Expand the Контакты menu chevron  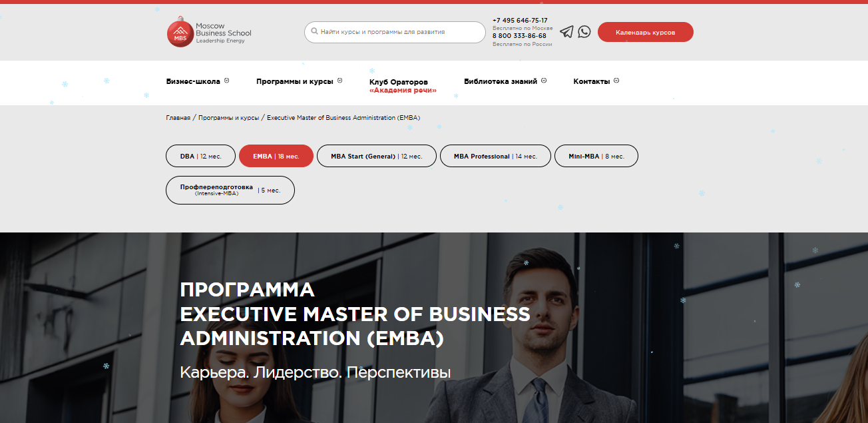click(x=616, y=81)
